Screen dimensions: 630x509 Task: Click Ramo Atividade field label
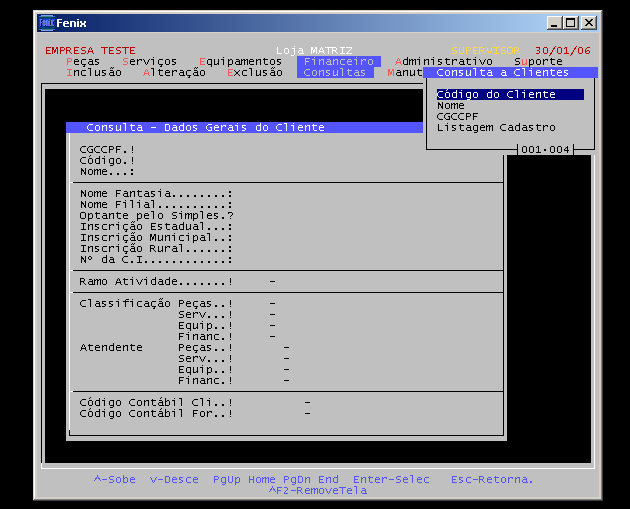[156, 281]
